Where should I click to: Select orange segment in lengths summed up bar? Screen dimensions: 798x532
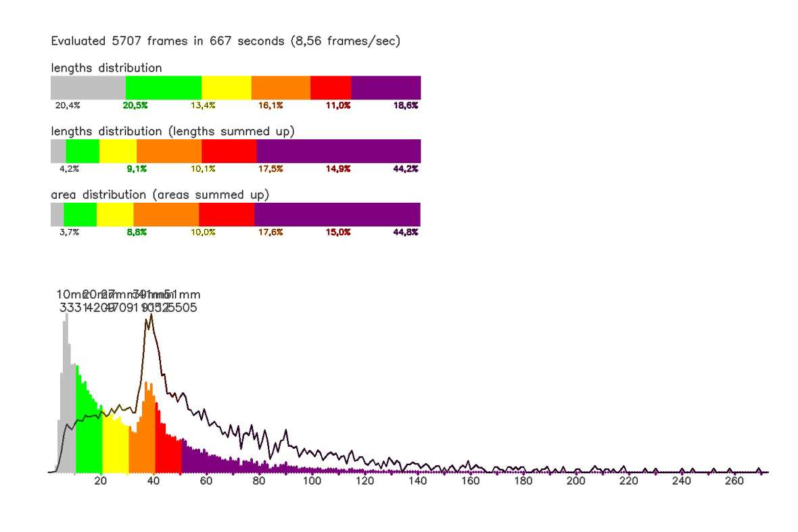tap(169, 151)
